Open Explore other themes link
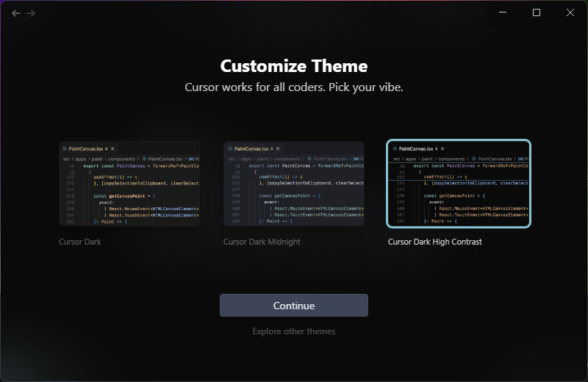 (x=294, y=331)
